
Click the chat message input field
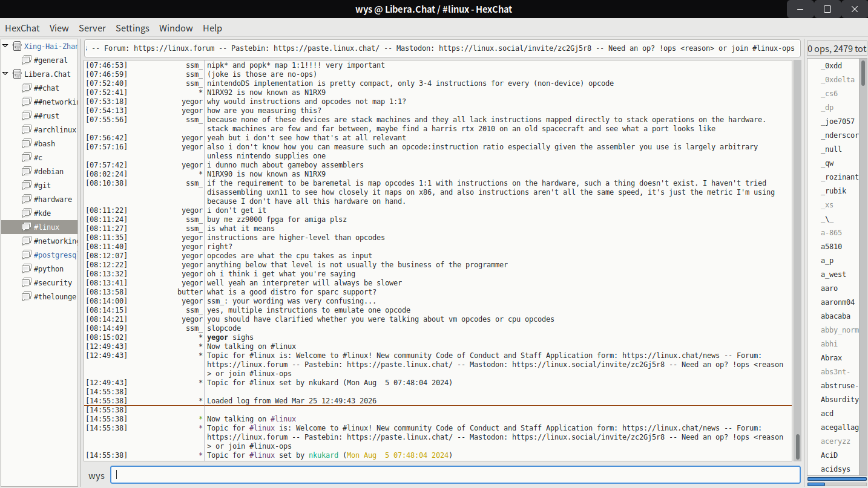455,475
